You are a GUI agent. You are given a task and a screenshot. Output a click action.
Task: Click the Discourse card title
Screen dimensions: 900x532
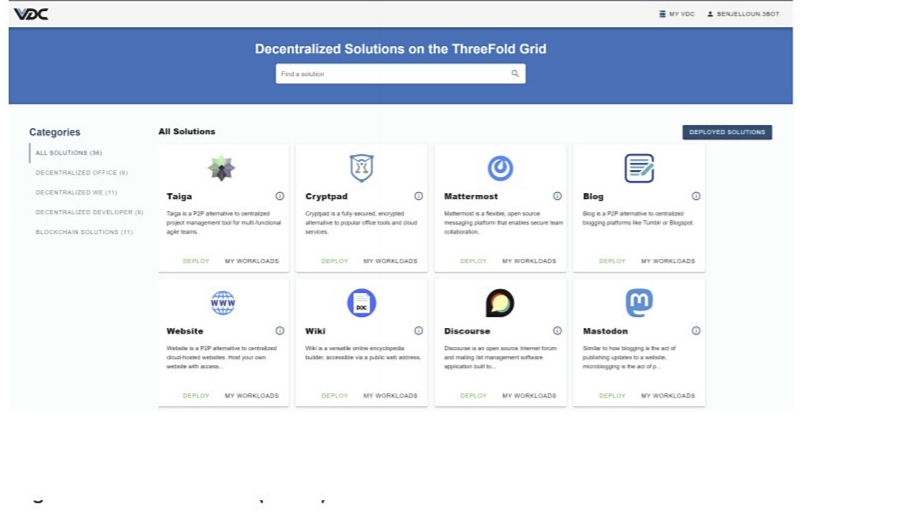[x=467, y=331]
